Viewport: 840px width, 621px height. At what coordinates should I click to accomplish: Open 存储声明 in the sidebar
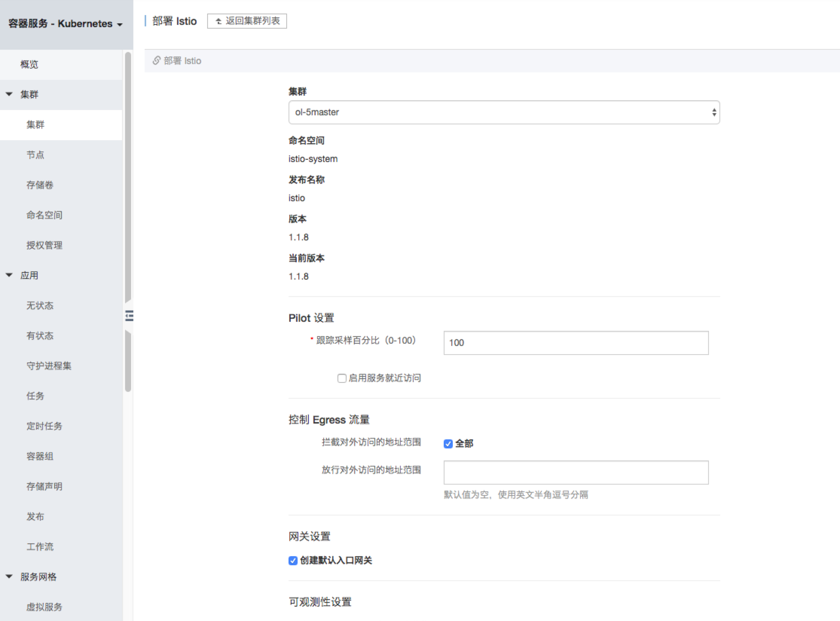pos(61,486)
